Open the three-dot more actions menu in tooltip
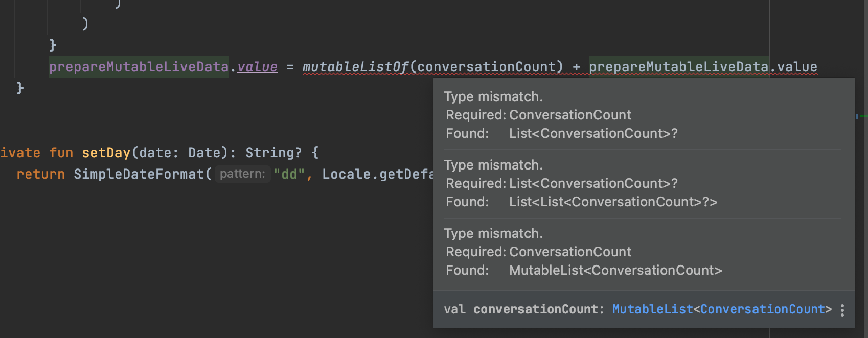868x338 pixels. [842, 310]
